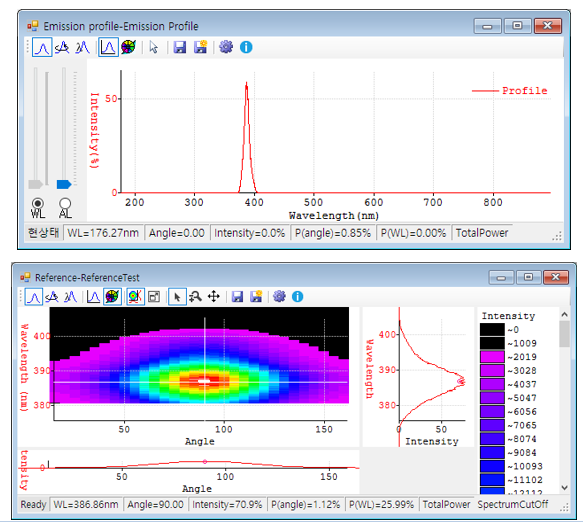Viewport: 583px width, 522px height.
Task: Click the blue info icon in Reference window
Action: click(x=297, y=297)
